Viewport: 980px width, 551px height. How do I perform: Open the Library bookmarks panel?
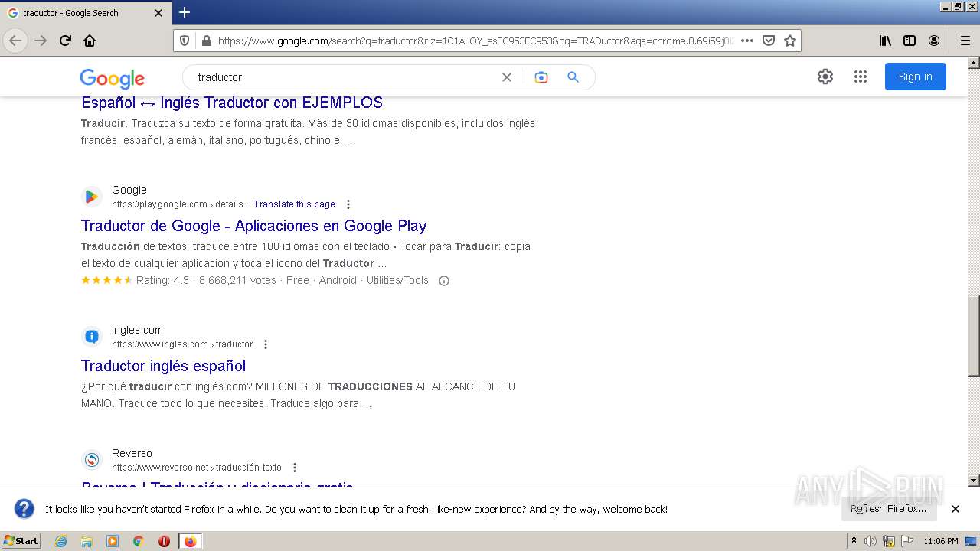coord(885,41)
